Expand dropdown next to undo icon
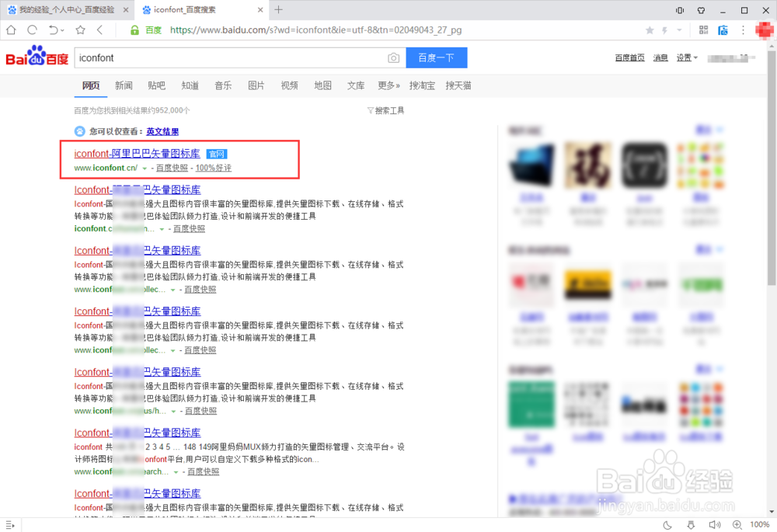 coord(62,30)
